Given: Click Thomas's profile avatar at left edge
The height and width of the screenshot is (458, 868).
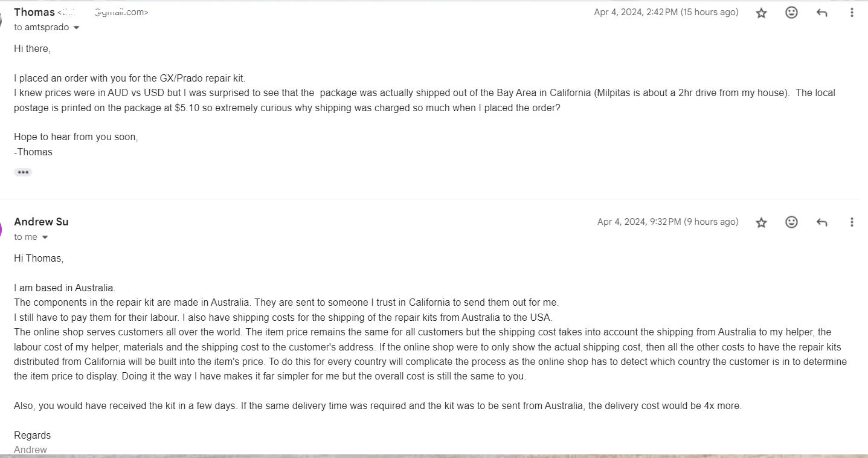Looking at the screenshot, I should [x=2, y=19].
